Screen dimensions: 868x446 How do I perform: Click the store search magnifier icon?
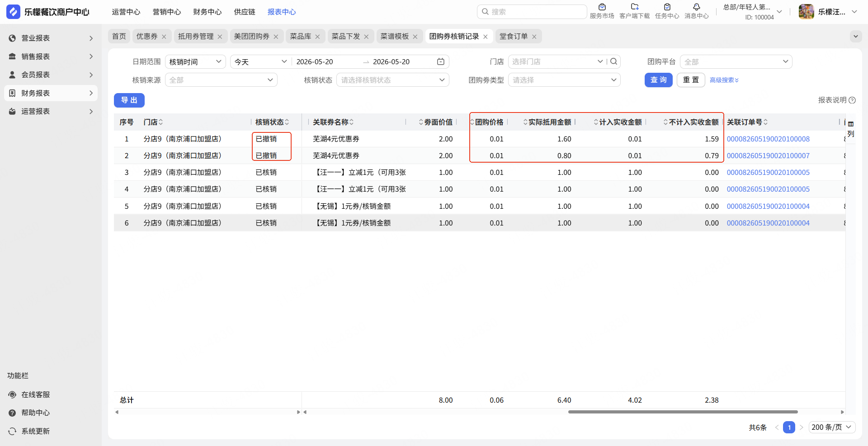click(613, 61)
